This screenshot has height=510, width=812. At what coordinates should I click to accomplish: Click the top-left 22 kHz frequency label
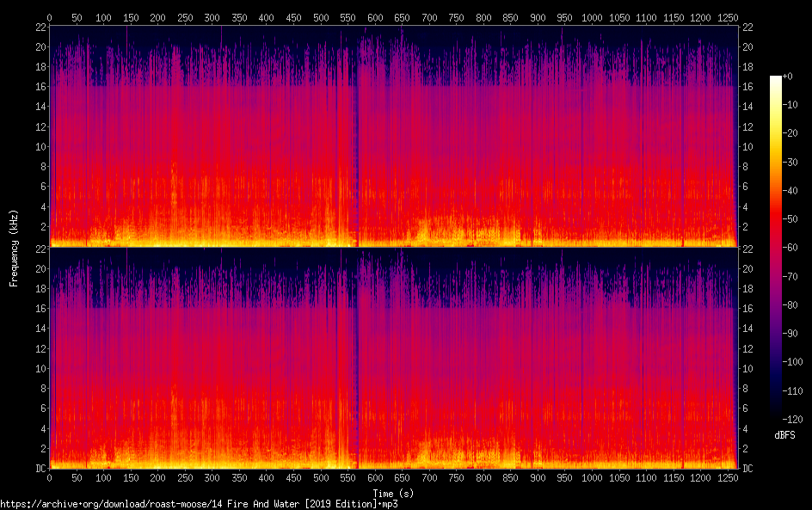(x=40, y=28)
